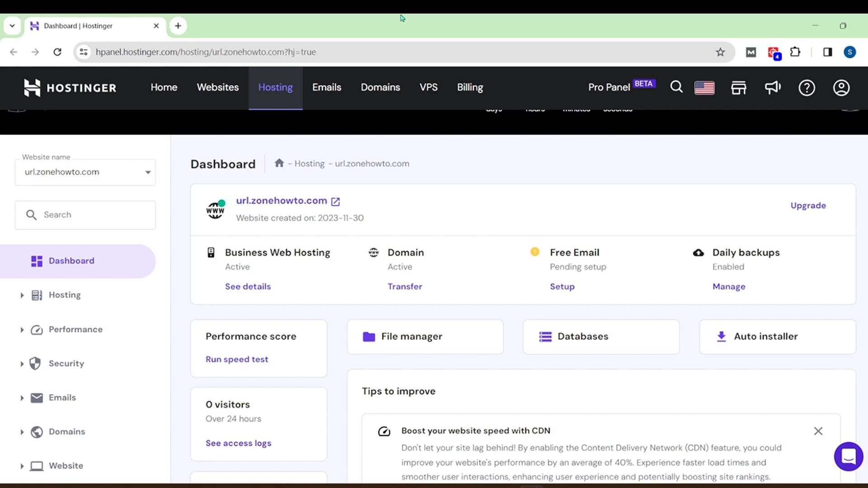This screenshot has height=488, width=868.
Task: Open the marketplace store icon
Action: pyautogui.click(x=739, y=88)
